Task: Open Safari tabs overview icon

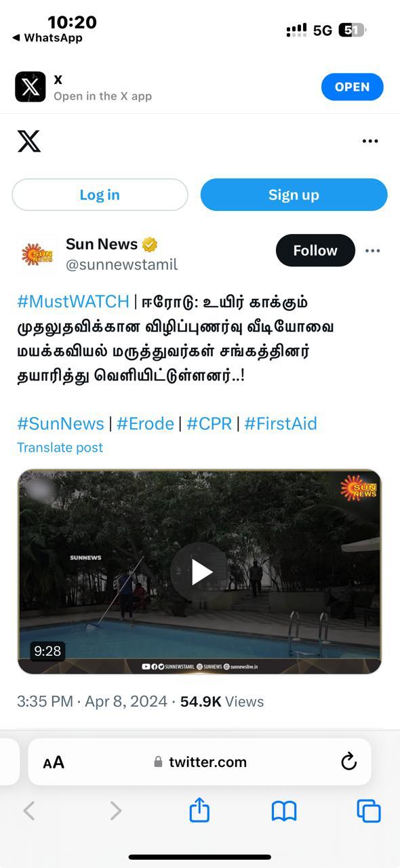Action: click(x=369, y=811)
